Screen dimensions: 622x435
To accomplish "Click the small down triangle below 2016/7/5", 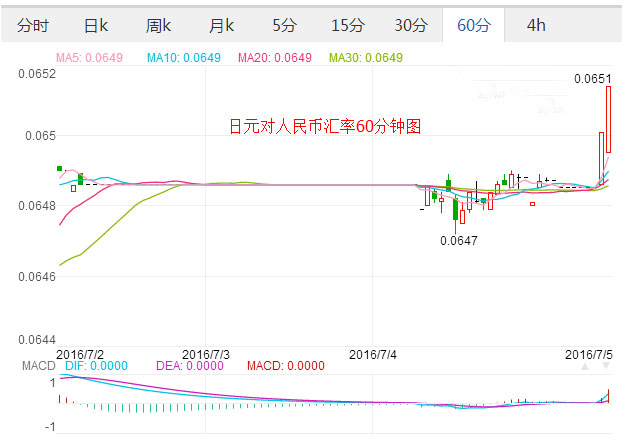I will point(605,367).
